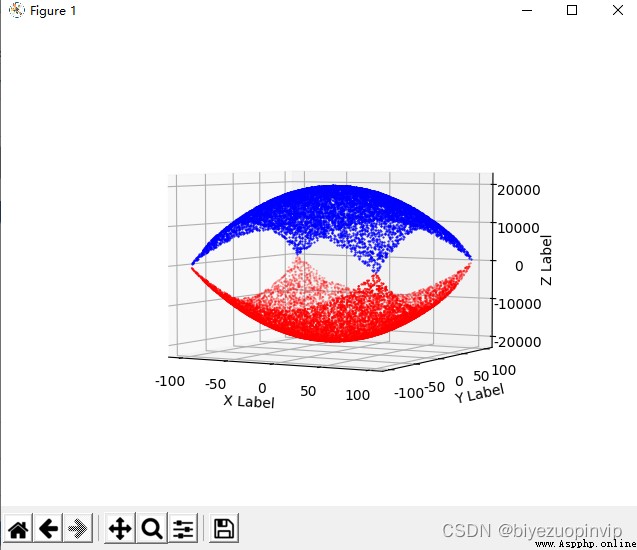Click the 'X Label' axis label

(249, 401)
